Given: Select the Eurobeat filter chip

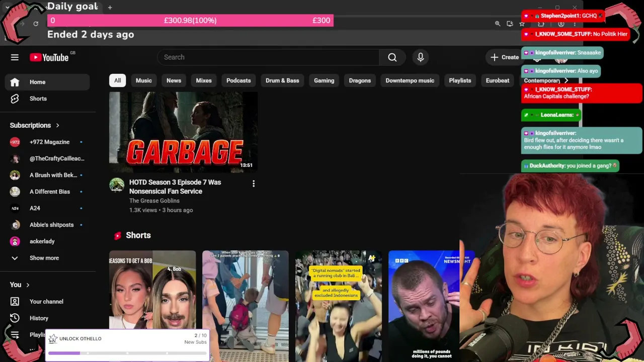Looking at the screenshot, I should pyautogui.click(x=498, y=80).
